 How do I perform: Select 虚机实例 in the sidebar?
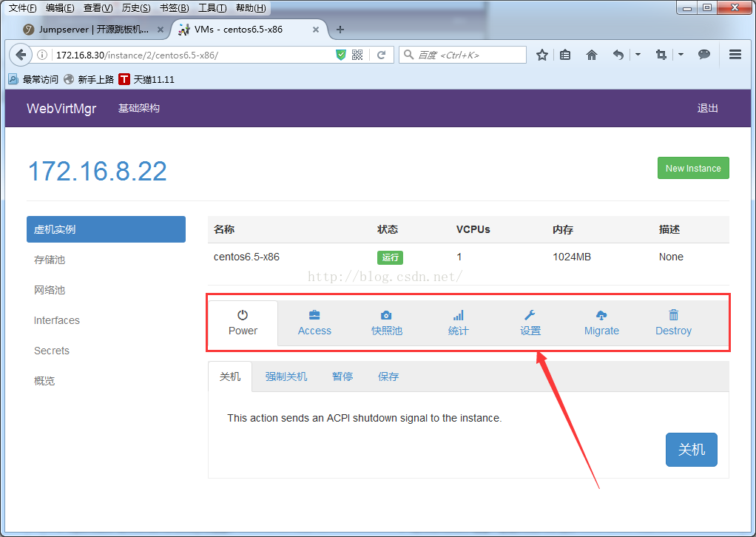106,229
